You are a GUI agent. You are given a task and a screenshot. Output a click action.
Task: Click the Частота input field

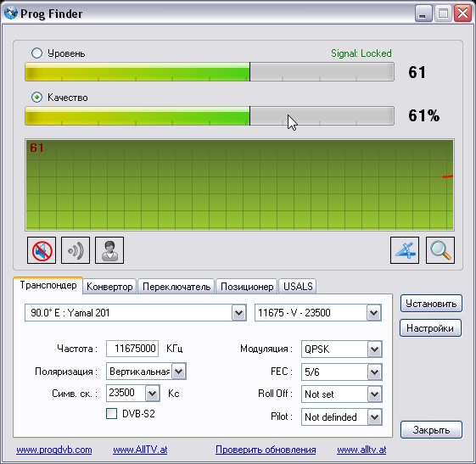(x=132, y=349)
